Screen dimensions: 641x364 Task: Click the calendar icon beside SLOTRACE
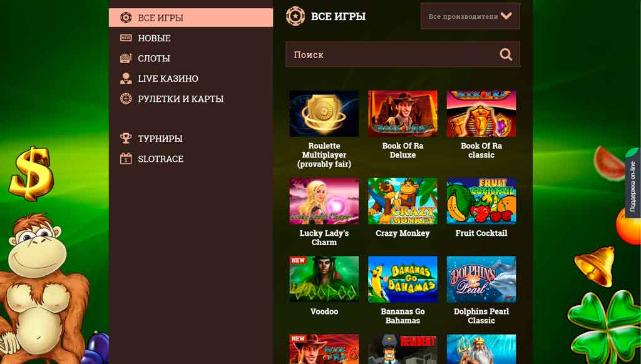click(x=126, y=159)
